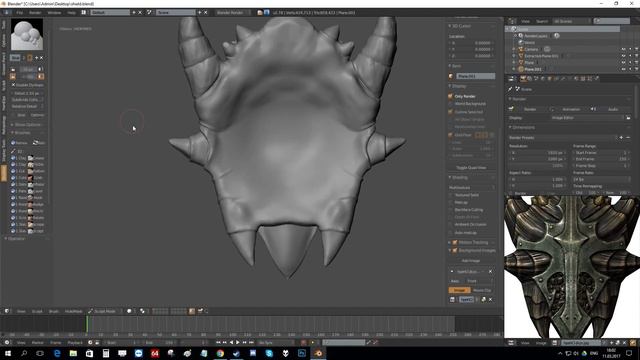640x360 pixels.
Task: Collapse the Display panel
Action: 450,86
